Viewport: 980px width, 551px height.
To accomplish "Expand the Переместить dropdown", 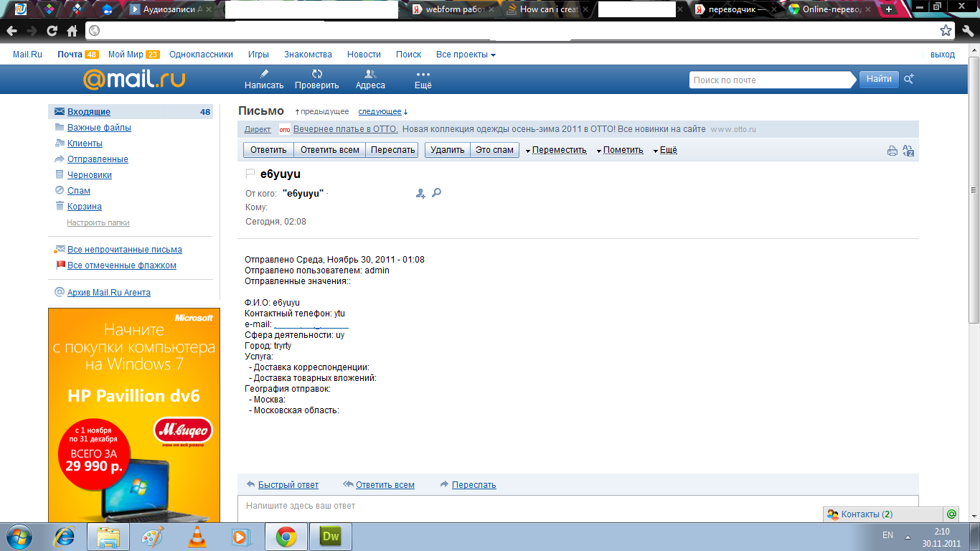I will (556, 150).
